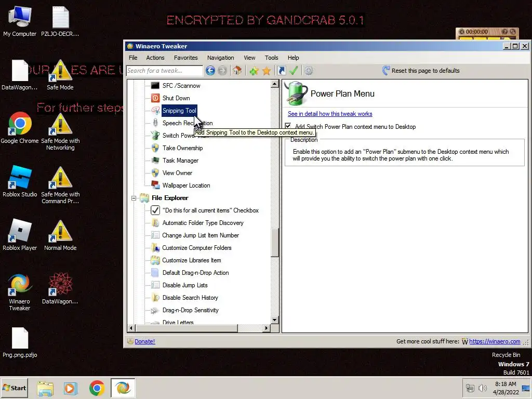
Task: Open the Navigation menu
Action: coord(220,58)
